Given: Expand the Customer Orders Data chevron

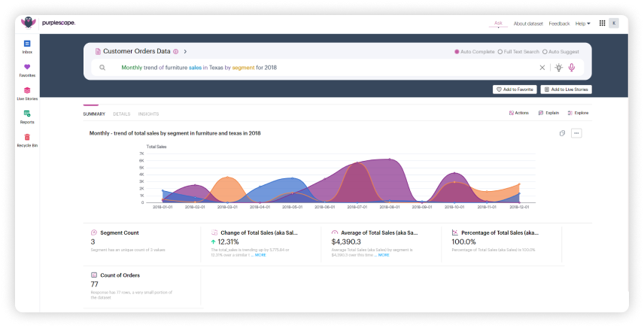Looking at the screenshot, I should (x=185, y=51).
